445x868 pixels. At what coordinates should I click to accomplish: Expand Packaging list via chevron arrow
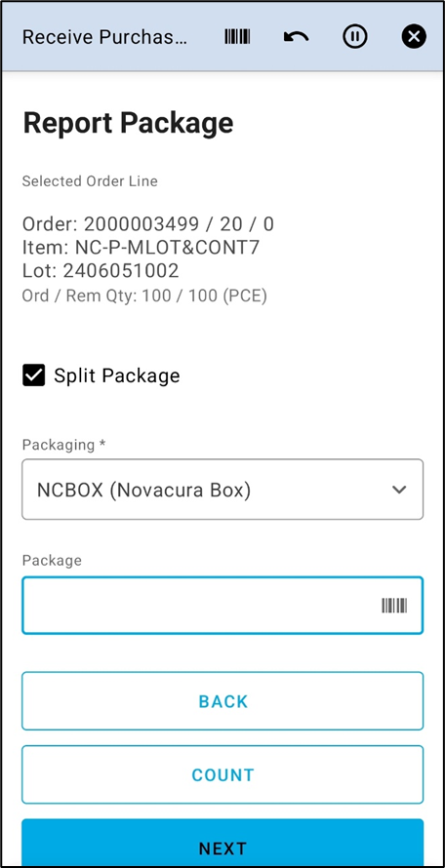[399, 490]
